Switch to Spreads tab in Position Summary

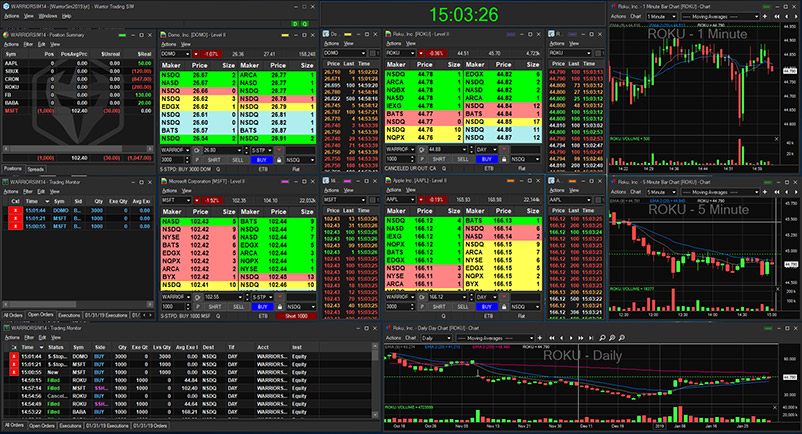click(36, 169)
